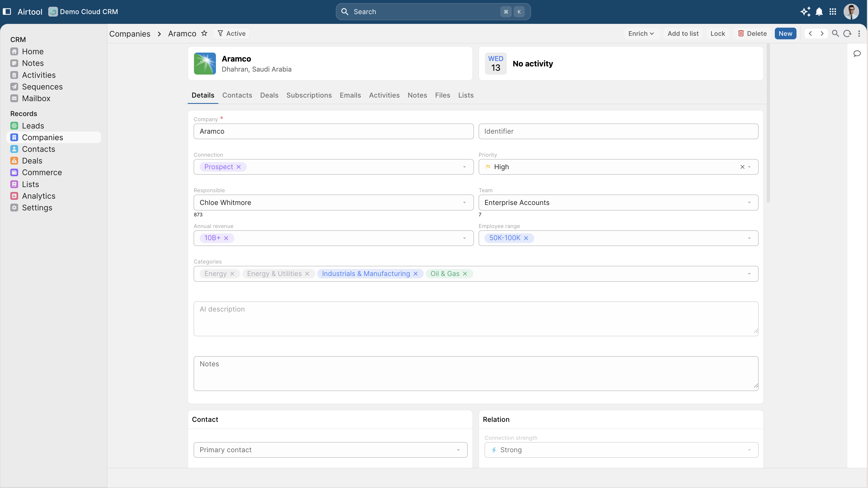Open the AI sparkle assistant
This screenshot has width=868, height=488.
coord(806,12)
